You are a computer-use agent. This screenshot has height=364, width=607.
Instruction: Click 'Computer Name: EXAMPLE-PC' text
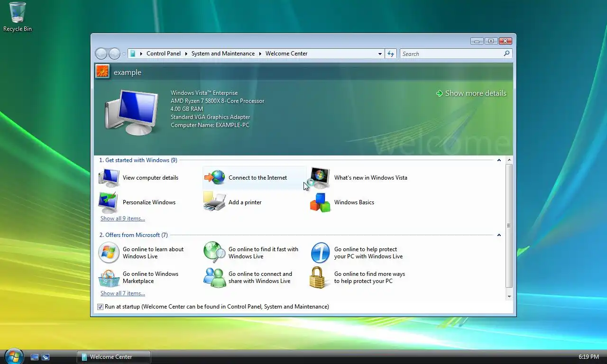pos(210,125)
